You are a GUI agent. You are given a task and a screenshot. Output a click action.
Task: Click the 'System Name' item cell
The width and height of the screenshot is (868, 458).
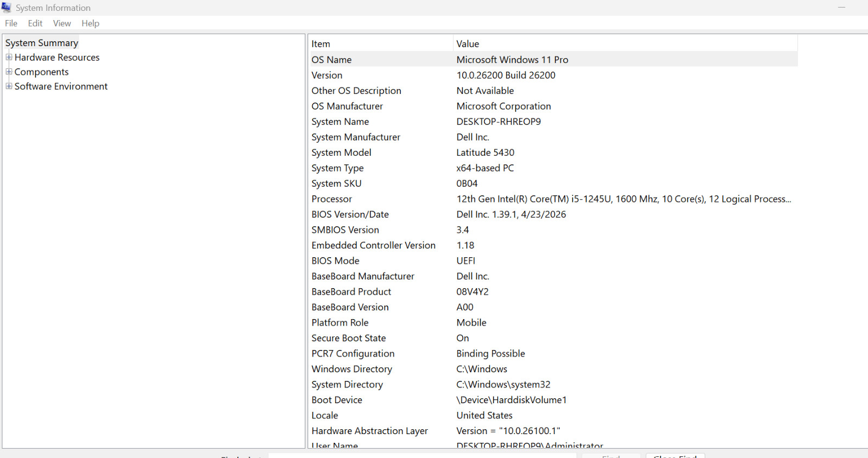pos(340,122)
